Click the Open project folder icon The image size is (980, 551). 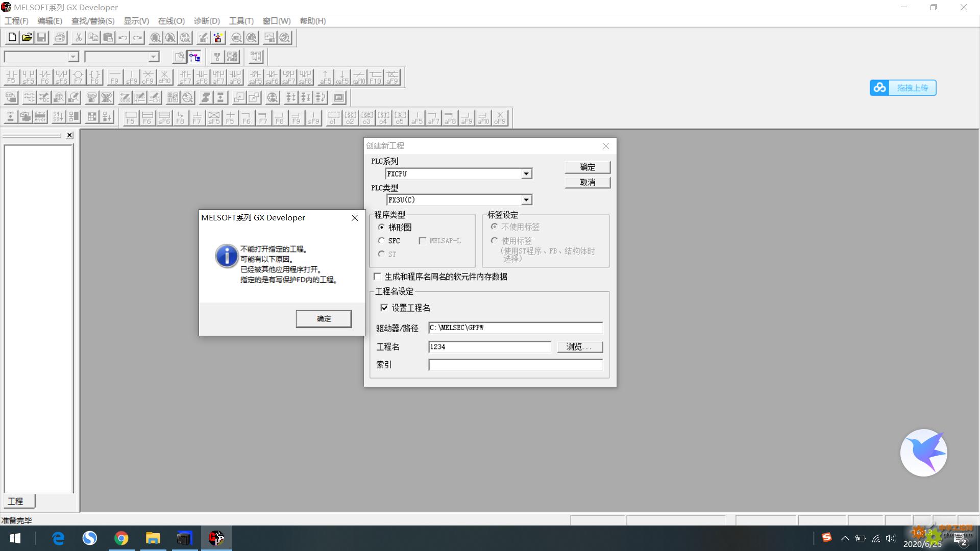pos(27,37)
